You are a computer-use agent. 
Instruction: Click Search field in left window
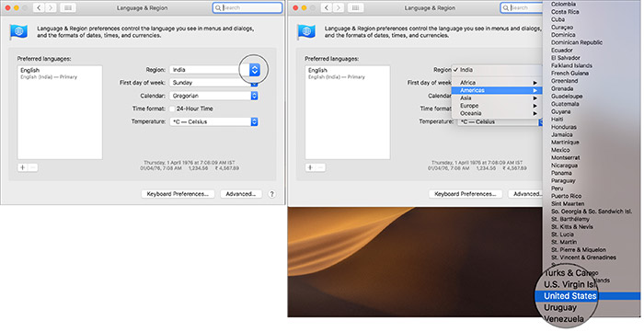pos(247,7)
